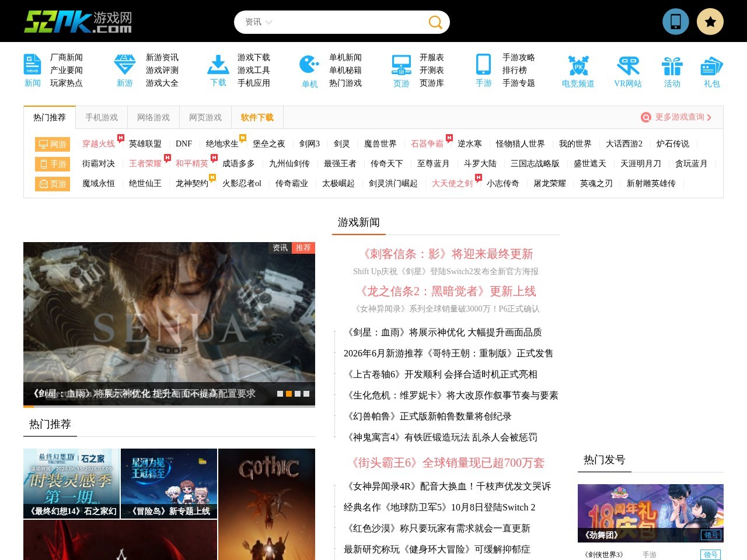
Task: Click inside the search input field
Action: [x=349, y=22]
